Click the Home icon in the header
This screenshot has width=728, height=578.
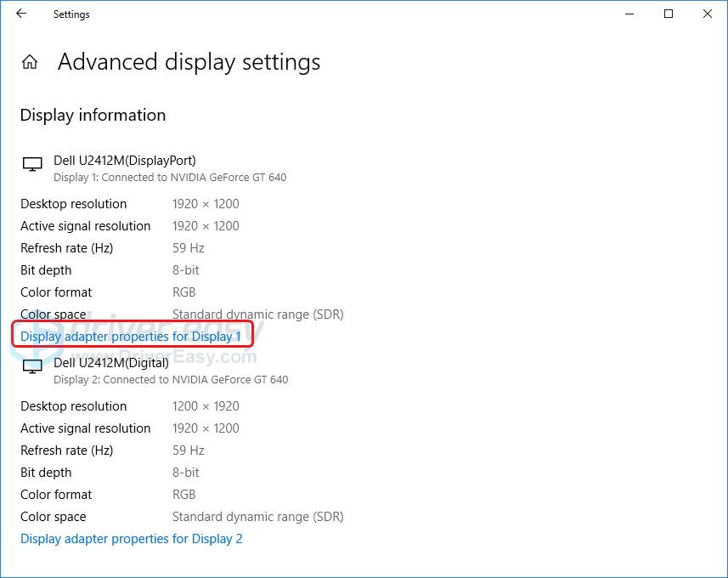pos(29,61)
